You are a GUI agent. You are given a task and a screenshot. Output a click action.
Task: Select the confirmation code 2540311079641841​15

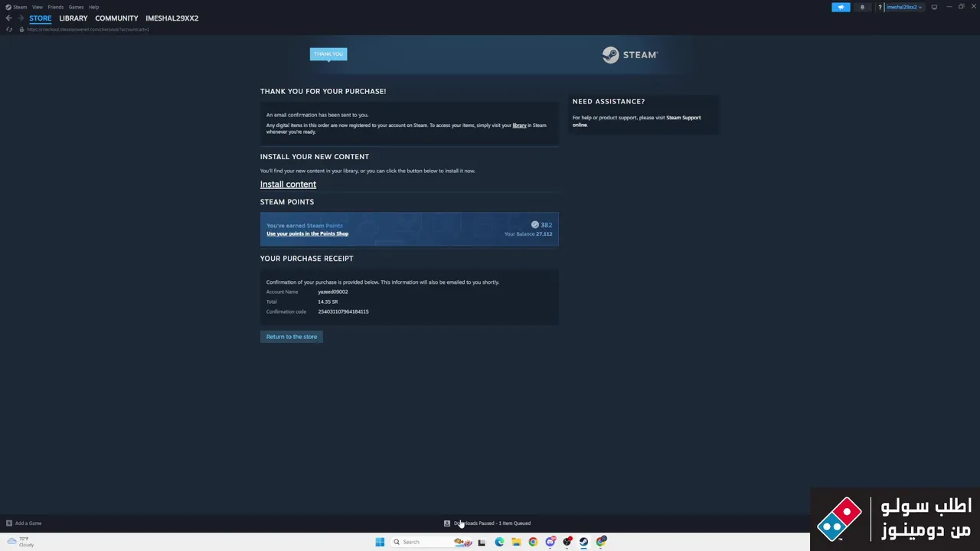343,311
